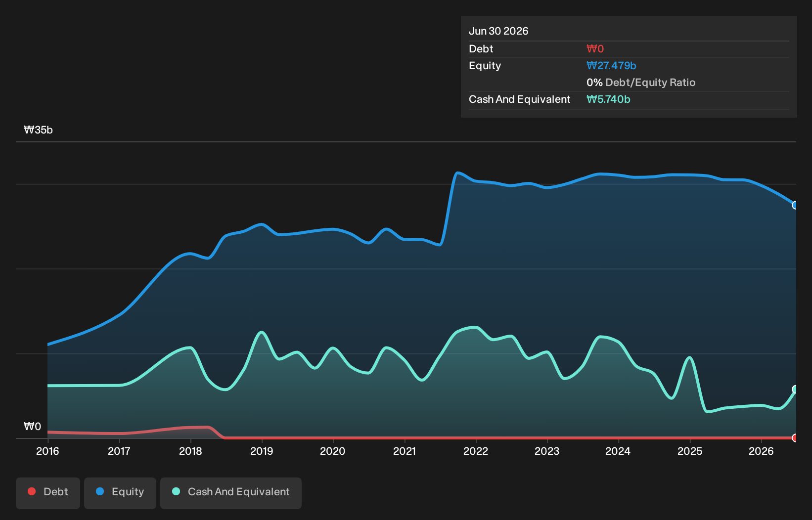Click the ₩35b y-axis label

pos(38,130)
